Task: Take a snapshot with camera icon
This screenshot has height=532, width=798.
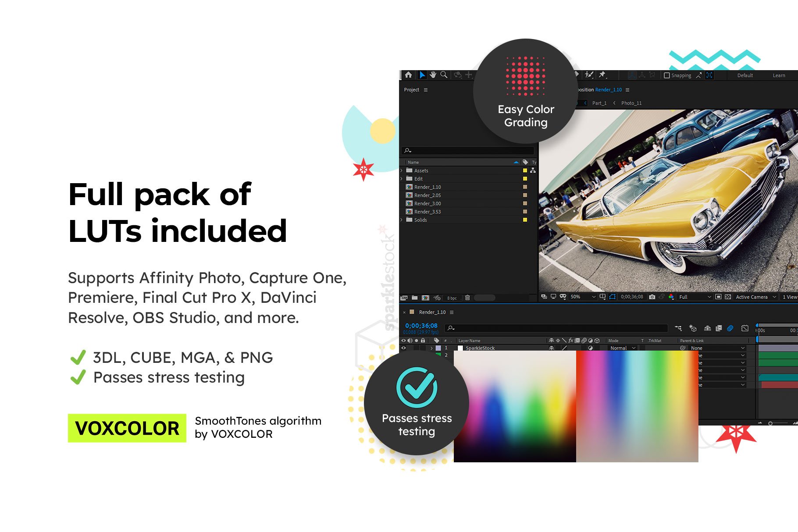Action: point(652,297)
